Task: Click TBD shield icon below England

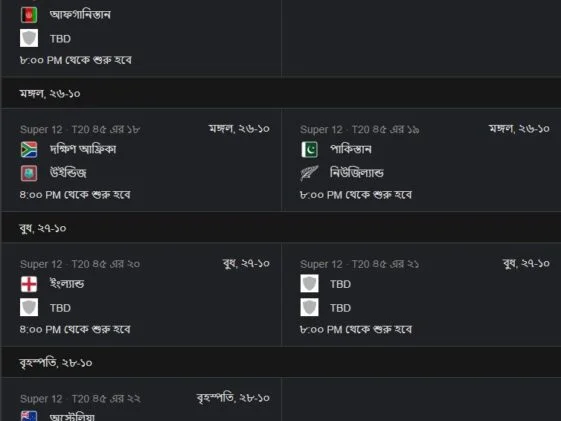Action: point(29,308)
